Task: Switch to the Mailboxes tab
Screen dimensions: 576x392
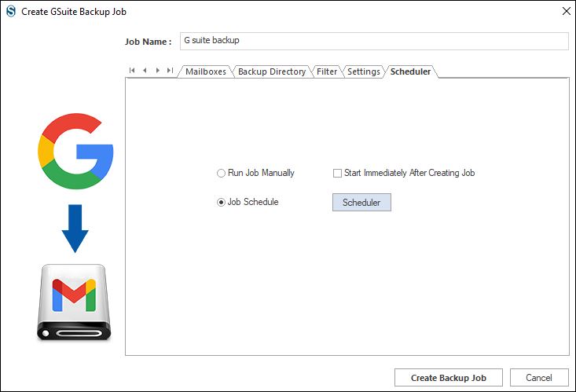Action: point(205,71)
